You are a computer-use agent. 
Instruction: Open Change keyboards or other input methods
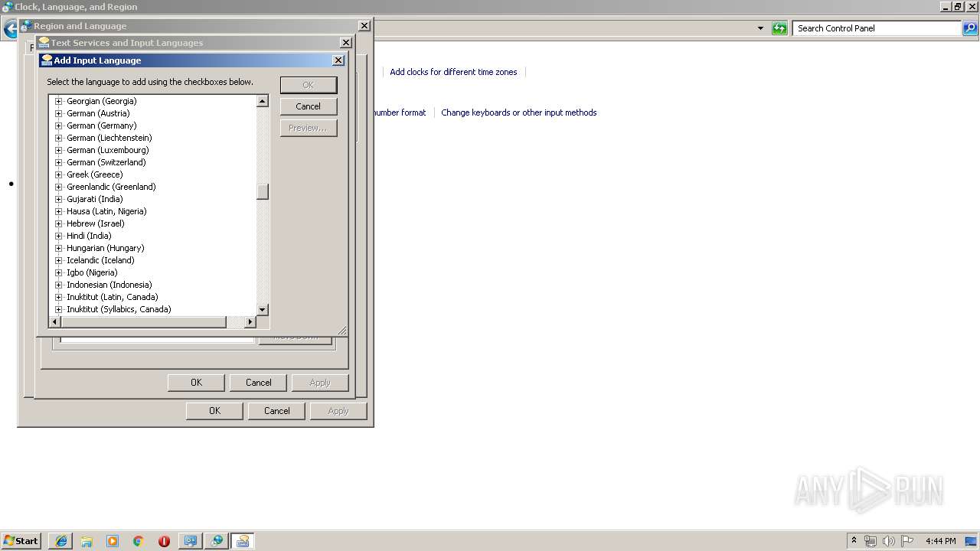coord(518,112)
